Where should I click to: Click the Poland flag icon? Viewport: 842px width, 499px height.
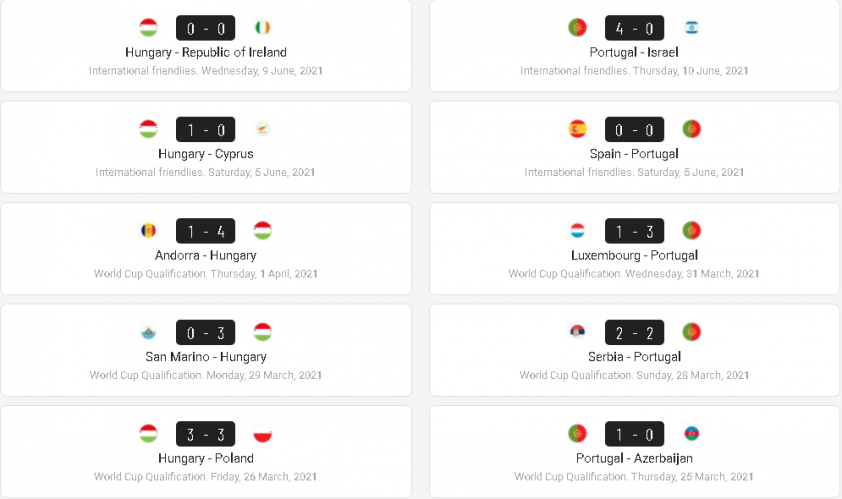(x=263, y=433)
